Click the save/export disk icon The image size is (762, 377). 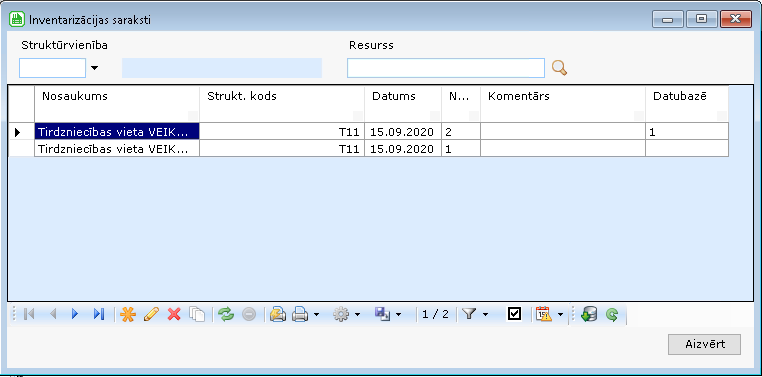tap(381, 315)
